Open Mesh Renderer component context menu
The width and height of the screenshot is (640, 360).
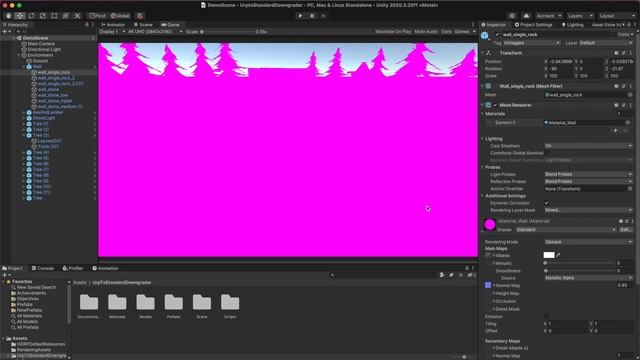(631, 105)
